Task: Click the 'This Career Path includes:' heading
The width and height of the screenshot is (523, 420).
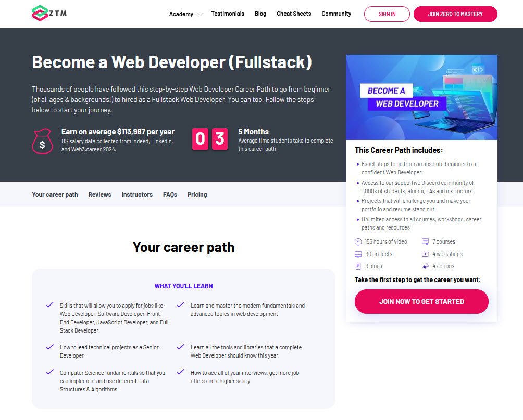Action: pyautogui.click(x=399, y=150)
